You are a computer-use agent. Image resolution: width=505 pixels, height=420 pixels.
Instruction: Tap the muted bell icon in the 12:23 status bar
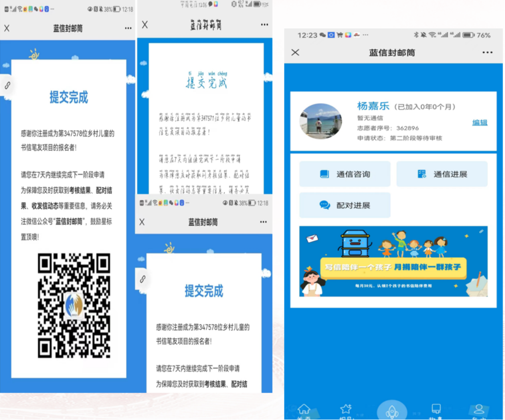click(x=423, y=35)
